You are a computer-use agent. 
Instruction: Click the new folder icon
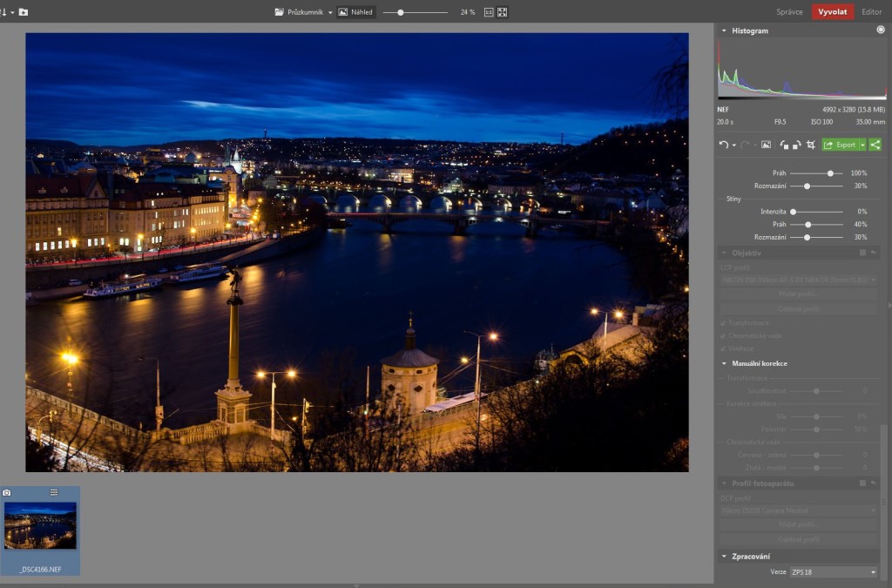click(x=23, y=12)
